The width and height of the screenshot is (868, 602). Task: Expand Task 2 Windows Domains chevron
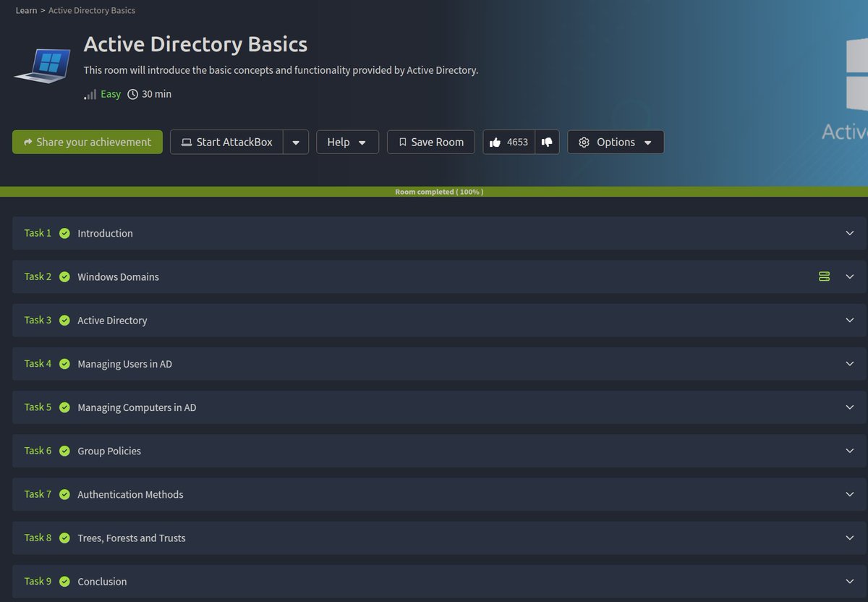tap(850, 276)
